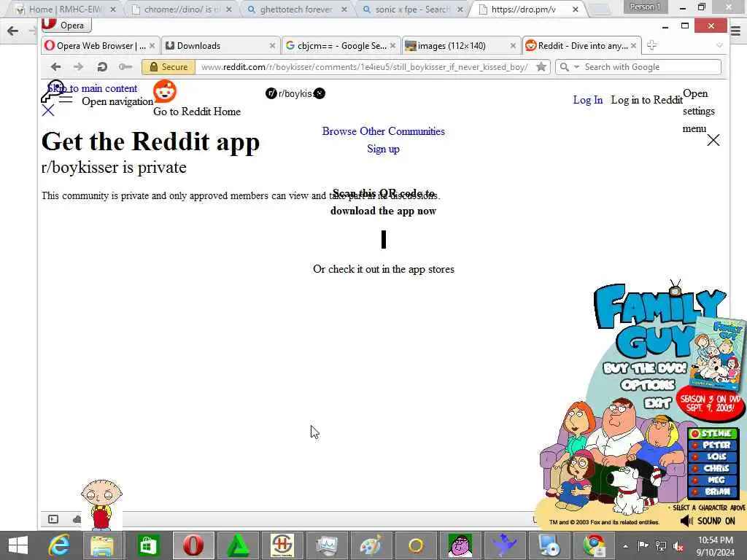747x560 pixels.
Task: Click the Person 1 profile button in Chrome
Action: [645, 7]
